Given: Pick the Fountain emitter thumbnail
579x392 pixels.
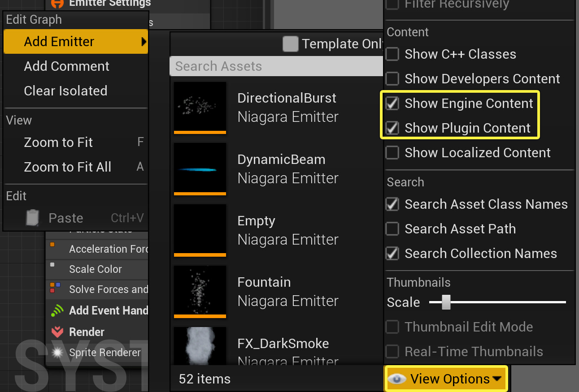Looking at the screenshot, I should click(200, 291).
